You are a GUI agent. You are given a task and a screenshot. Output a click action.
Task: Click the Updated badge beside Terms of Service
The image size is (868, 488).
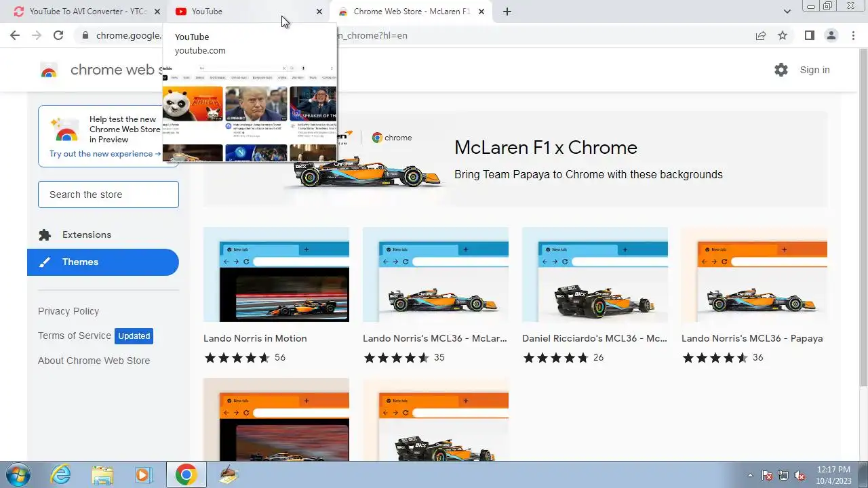[134, 335]
